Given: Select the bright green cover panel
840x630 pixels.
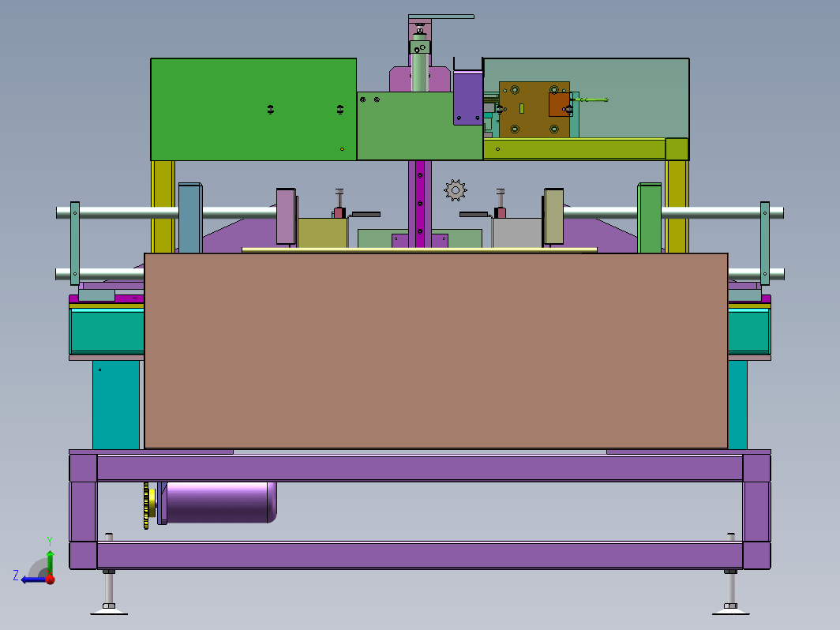Looking at the screenshot, I should [253, 109].
